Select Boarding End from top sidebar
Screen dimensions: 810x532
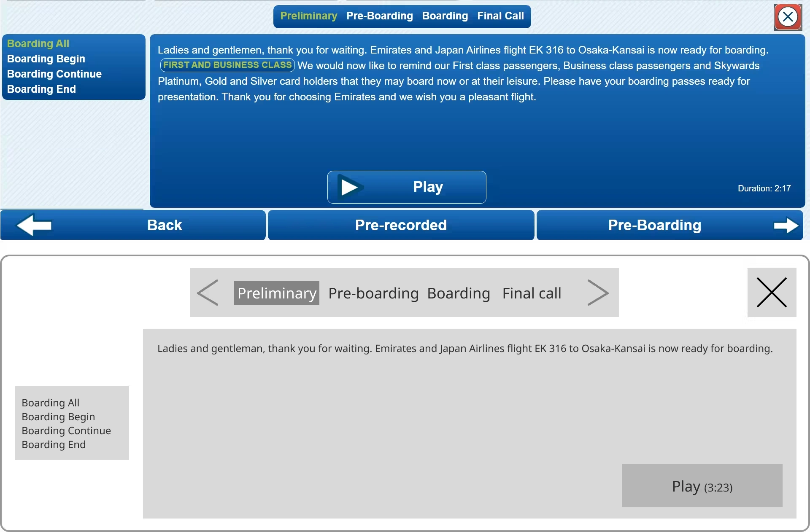pos(41,89)
